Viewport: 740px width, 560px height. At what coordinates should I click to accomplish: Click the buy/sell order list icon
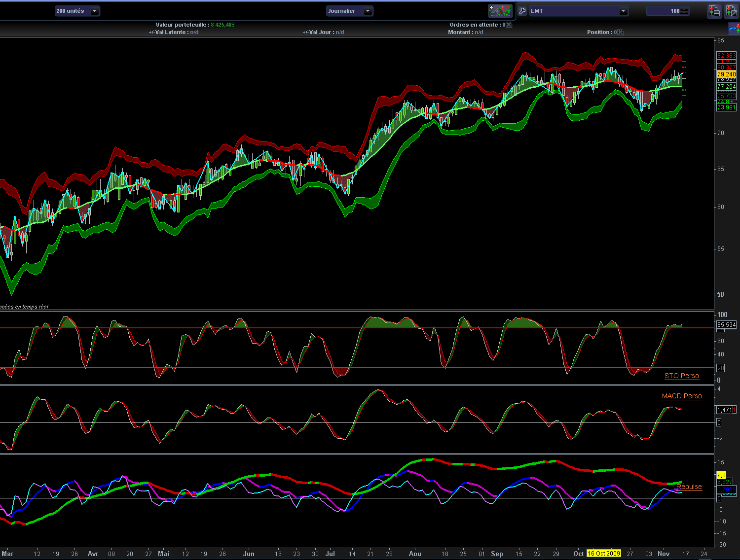pyautogui.click(x=714, y=11)
